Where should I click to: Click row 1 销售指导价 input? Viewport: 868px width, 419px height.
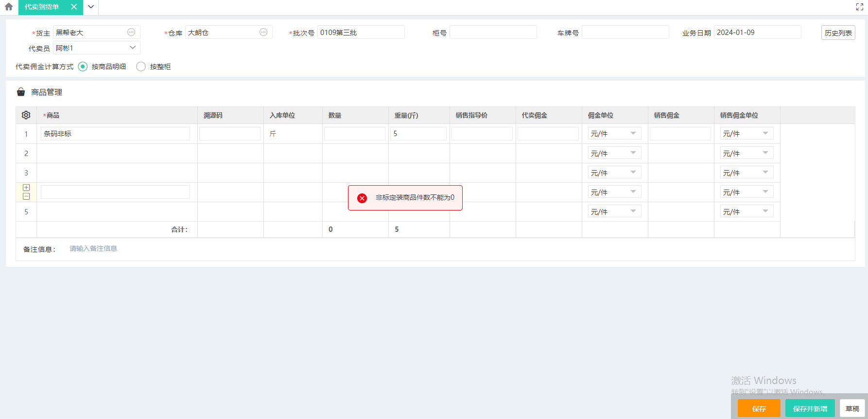(482, 134)
